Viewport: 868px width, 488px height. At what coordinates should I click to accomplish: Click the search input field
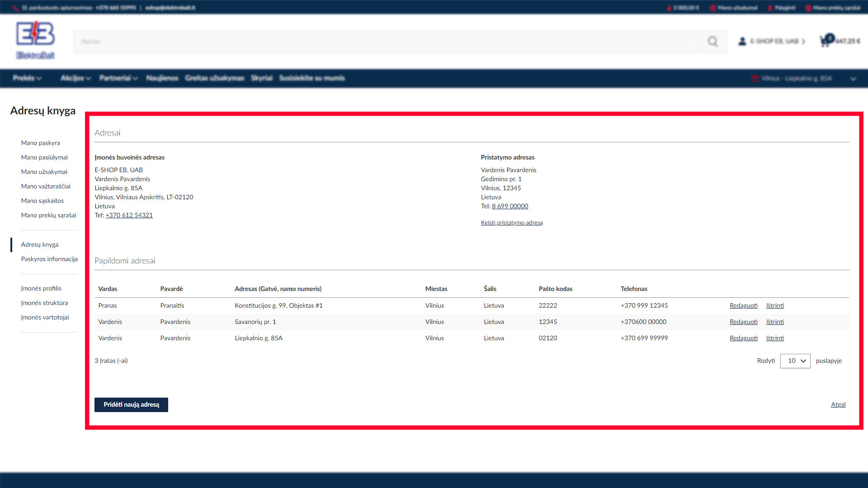pyautogui.click(x=384, y=42)
